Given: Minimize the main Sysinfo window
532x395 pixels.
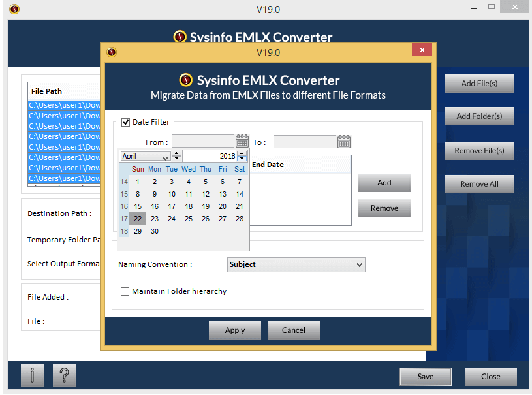Looking at the screenshot, I should click(474, 7).
